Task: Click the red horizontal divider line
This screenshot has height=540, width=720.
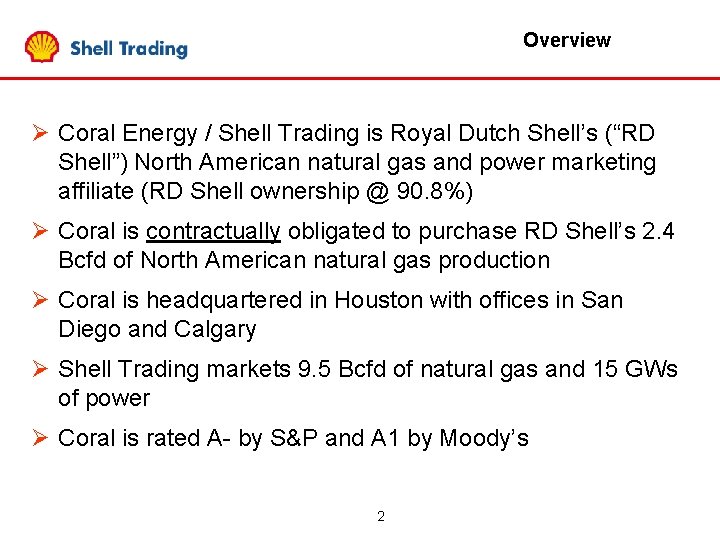Action: tap(360, 79)
